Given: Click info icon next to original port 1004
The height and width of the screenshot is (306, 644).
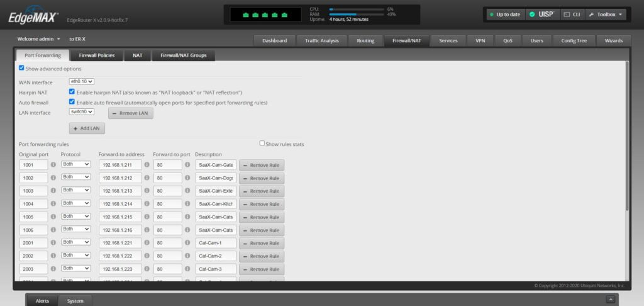Looking at the screenshot, I should click(x=53, y=203).
